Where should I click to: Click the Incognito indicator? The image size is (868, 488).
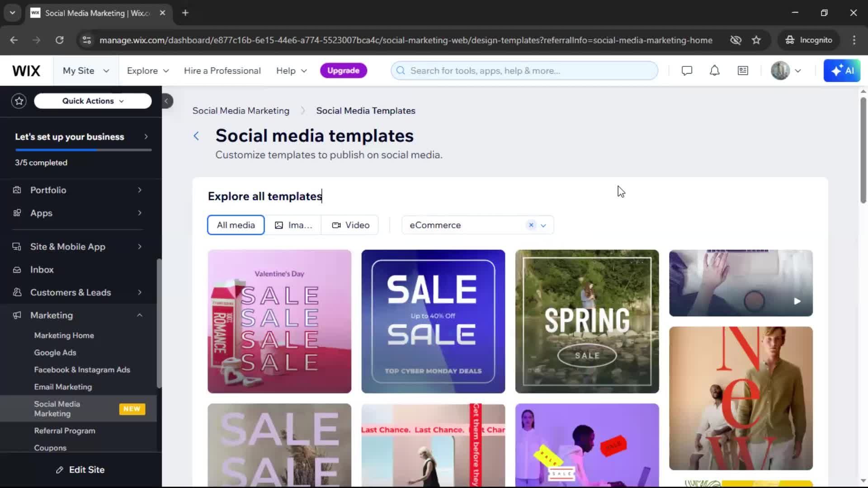click(x=809, y=40)
